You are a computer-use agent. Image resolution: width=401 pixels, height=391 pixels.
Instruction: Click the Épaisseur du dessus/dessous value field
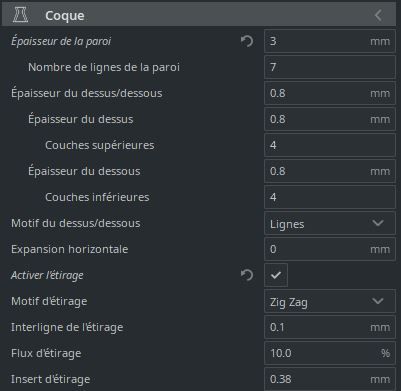click(x=330, y=93)
